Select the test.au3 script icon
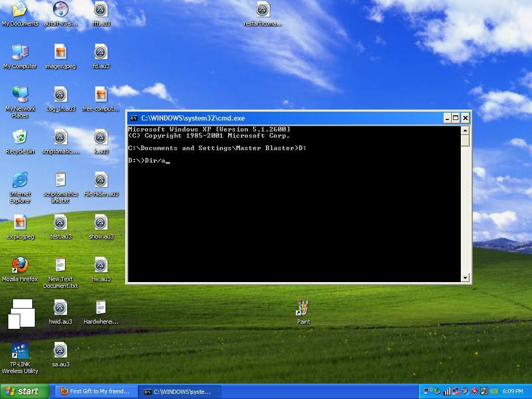This screenshot has width=532, height=399. (x=61, y=227)
